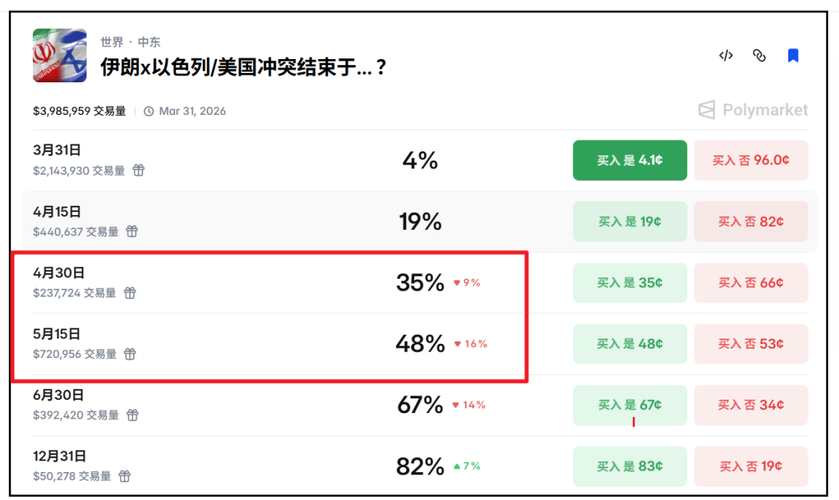Toggle the blue bookmark icon

[x=793, y=56]
